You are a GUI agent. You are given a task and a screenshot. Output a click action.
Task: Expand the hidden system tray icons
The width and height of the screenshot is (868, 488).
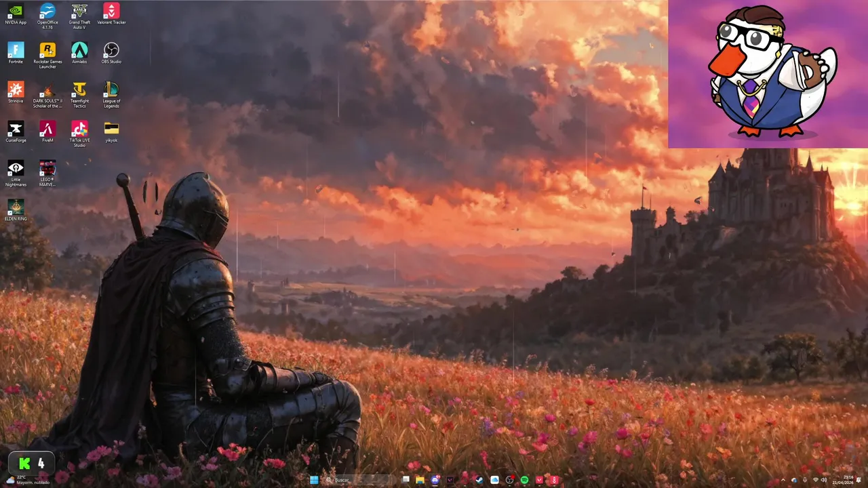click(x=783, y=480)
